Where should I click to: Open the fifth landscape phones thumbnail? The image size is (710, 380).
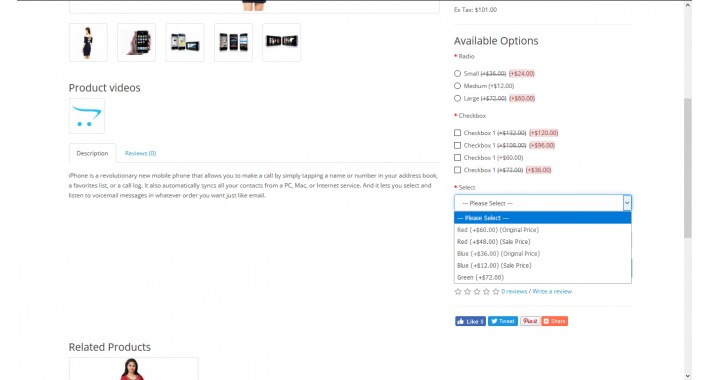(282, 43)
